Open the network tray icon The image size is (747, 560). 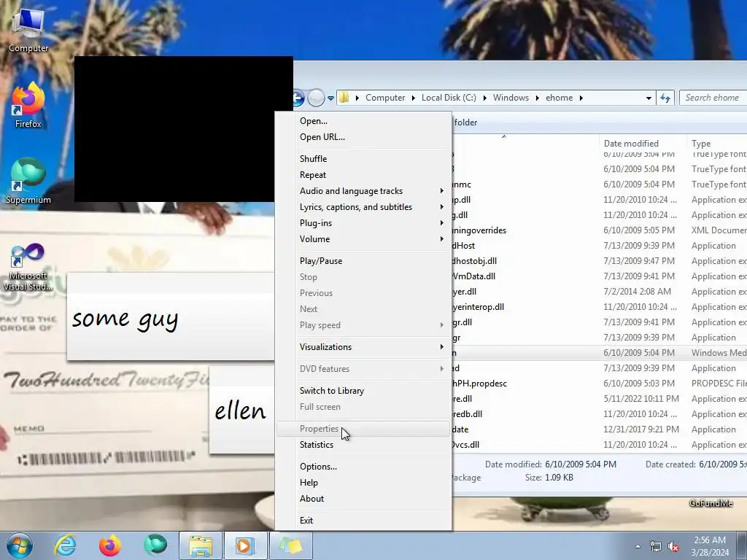[x=656, y=547]
